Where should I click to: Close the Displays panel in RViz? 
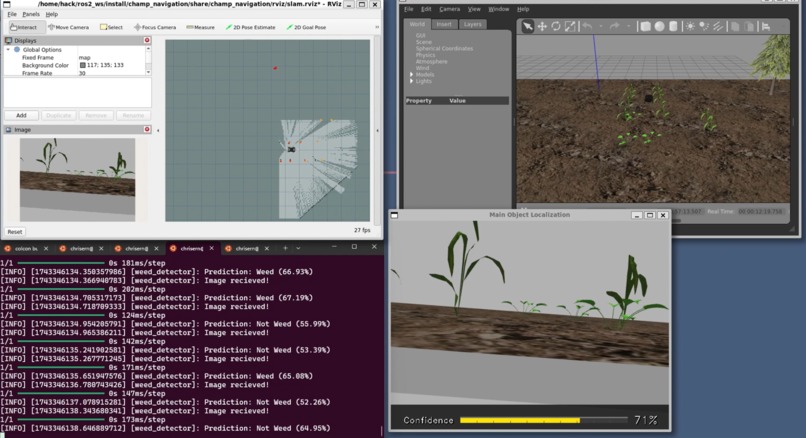(x=147, y=40)
